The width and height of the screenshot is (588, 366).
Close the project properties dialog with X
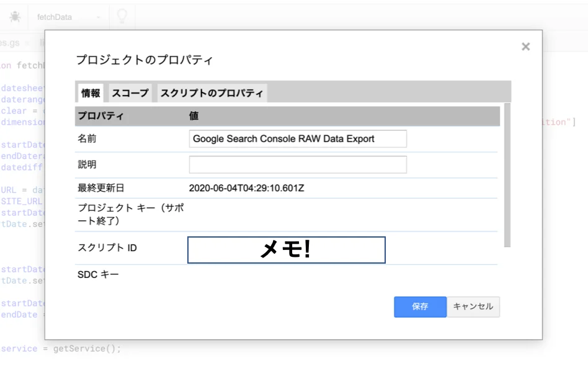click(x=525, y=47)
